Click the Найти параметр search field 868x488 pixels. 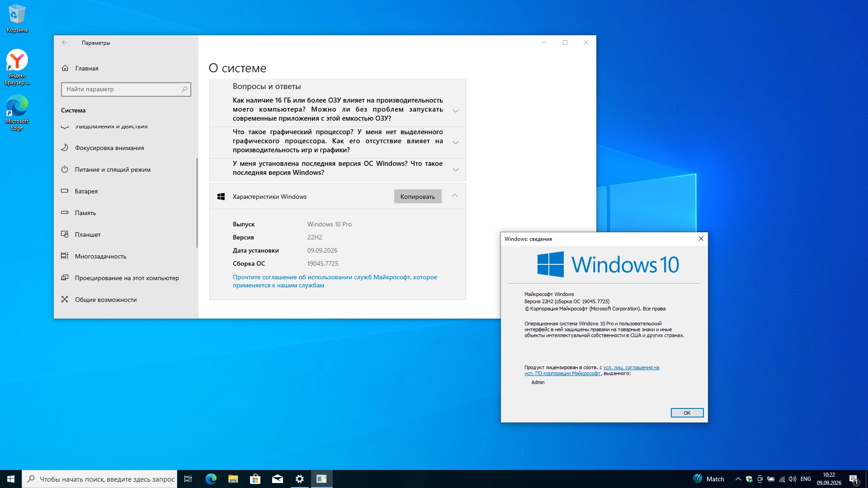coord(126,89)
